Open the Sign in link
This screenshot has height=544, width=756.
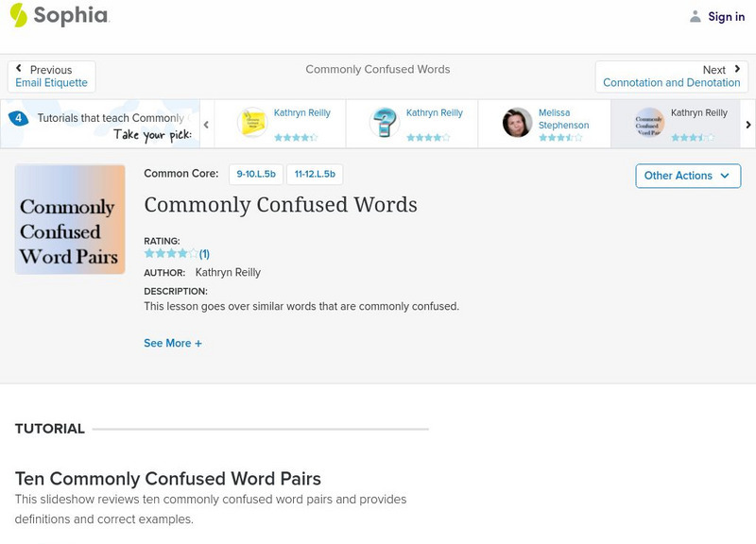(726, 16)
